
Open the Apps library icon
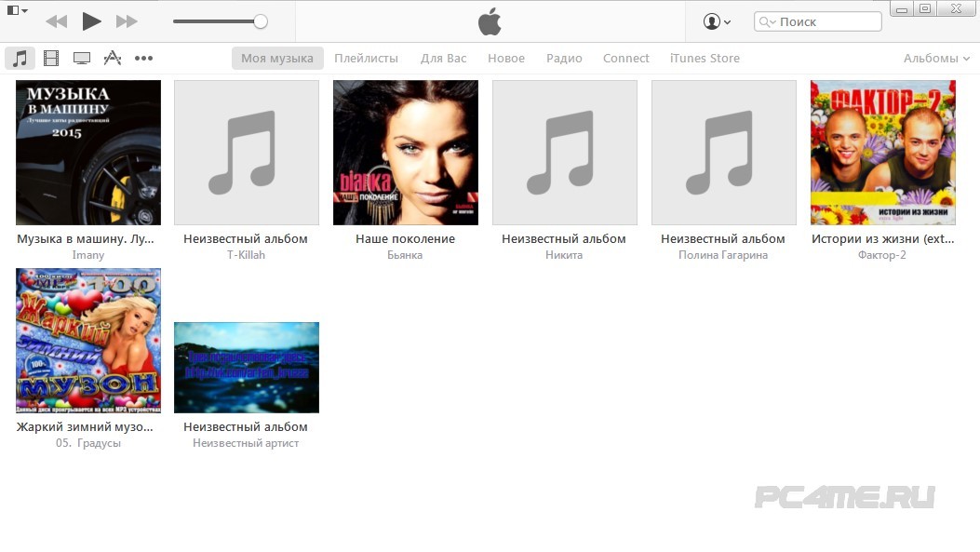(113, 59)
